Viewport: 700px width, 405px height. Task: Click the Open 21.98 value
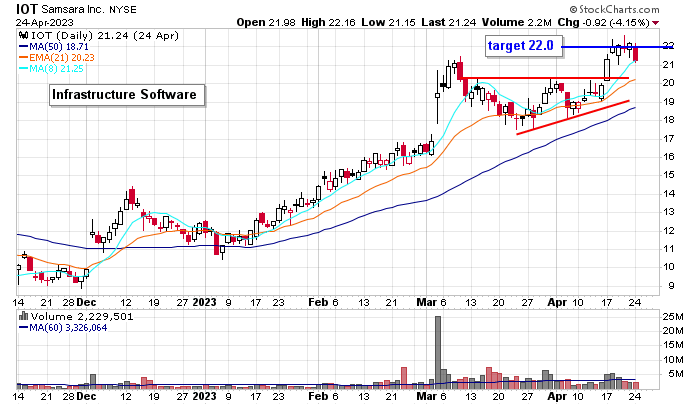point(266,22)
